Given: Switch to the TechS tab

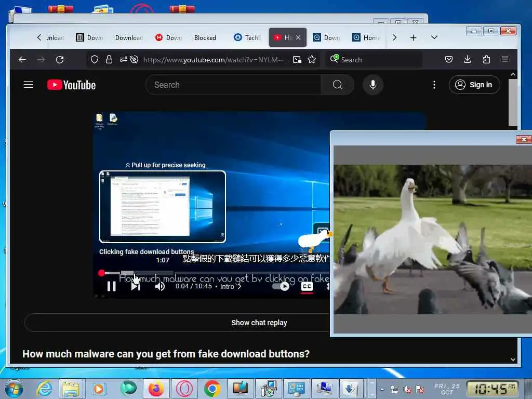Looking at the screenshot, I should [x=248, y=37].
